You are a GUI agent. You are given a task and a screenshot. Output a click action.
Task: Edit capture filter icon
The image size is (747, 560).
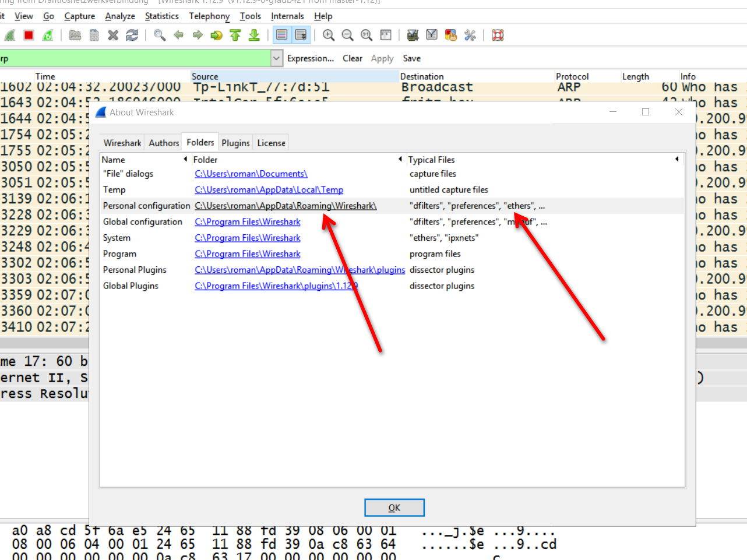[x=413, y=36]
